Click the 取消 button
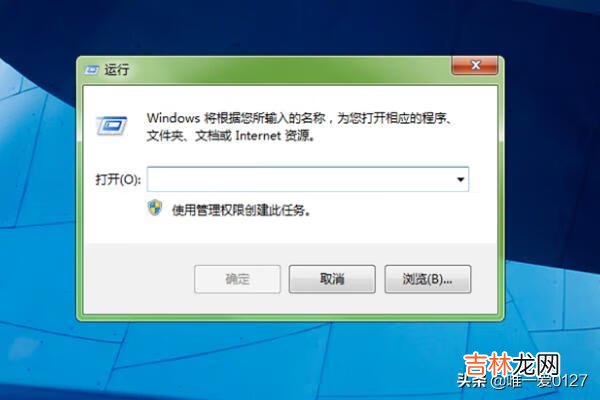Image resolution: width=600 pixels, height=400 pixels. click(332, 279)
